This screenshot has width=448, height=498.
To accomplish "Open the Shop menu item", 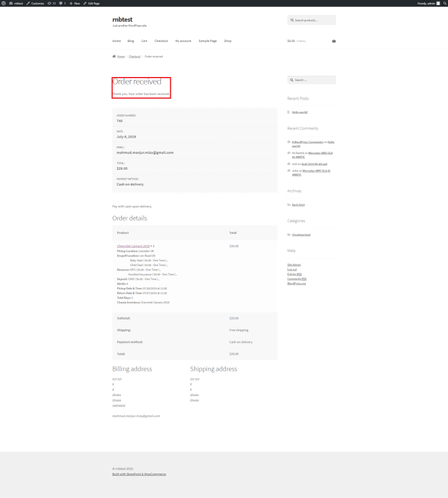I will [228, 41].
